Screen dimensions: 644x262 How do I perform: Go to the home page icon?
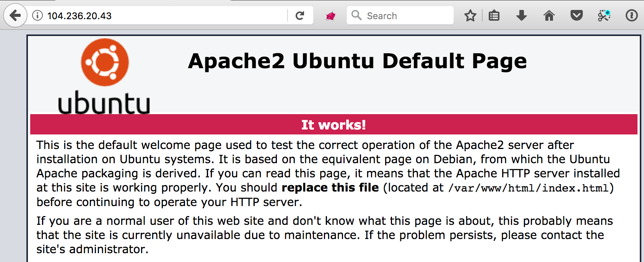click(x=549, y=16)
